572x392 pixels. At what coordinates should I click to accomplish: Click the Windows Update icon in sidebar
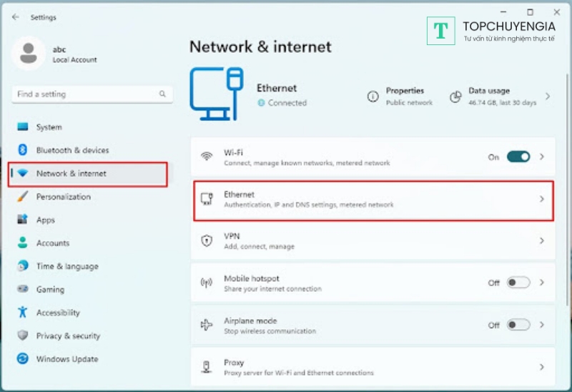23,359
